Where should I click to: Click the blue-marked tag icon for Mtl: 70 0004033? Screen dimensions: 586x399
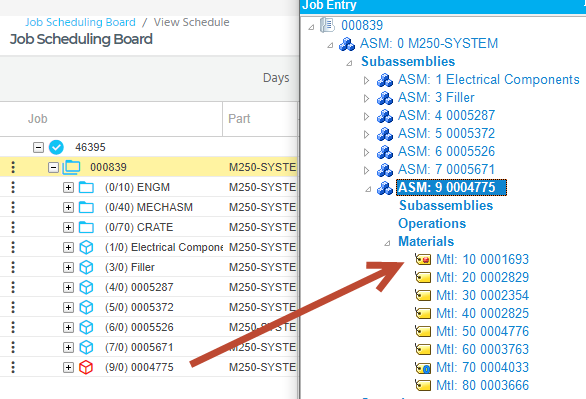[423, 368]
